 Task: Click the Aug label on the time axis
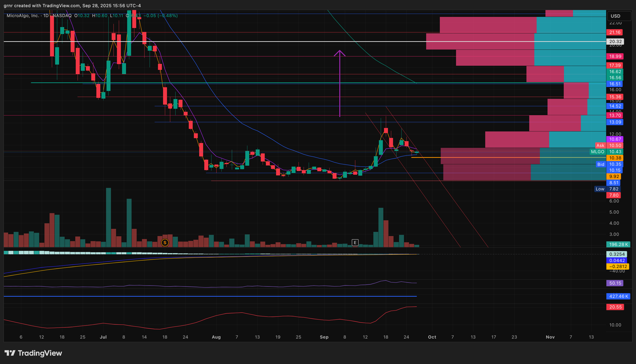coord(216,337)
